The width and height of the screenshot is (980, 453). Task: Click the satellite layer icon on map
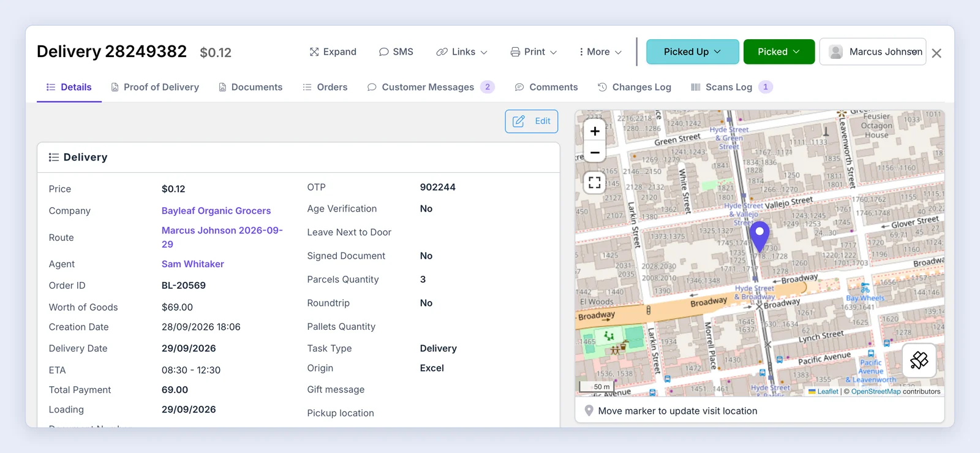[919, 360]
